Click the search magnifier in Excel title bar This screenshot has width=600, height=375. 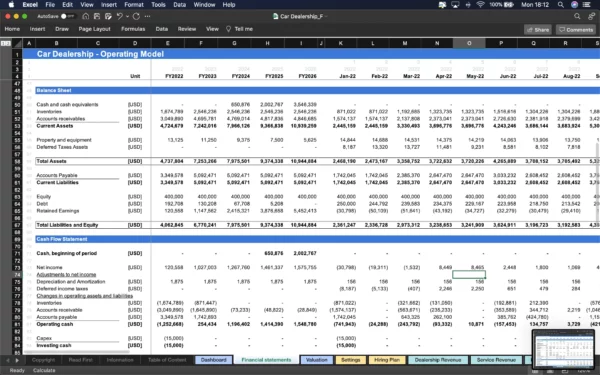point(577,16)
